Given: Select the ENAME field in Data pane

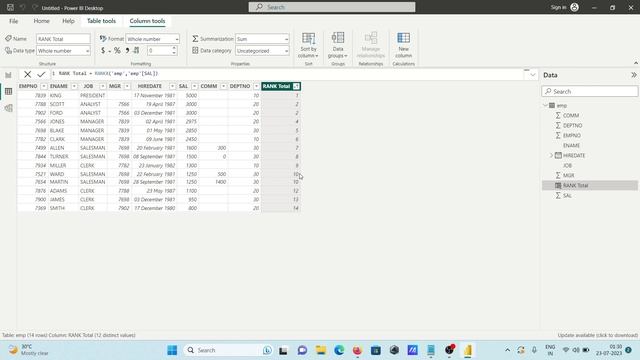Looking at the screenshot, I should click(571, 145).
